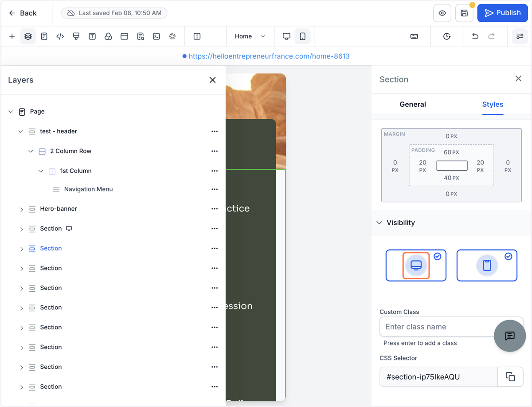The width and height of the screenshot is (532, 407).
Task: Toggle desktop visibility for the section
Action: (416, 265)
